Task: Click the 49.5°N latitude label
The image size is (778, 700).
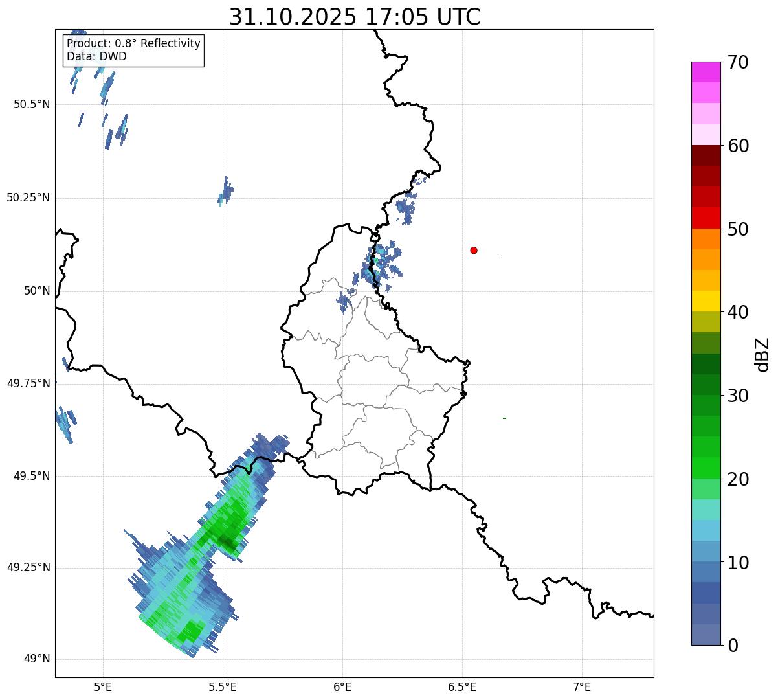Action: [x=32, y=476]
